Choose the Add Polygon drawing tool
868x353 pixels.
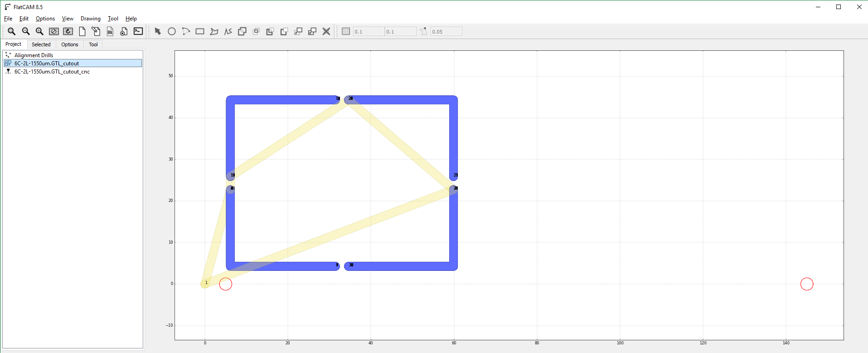(x=214, y=31)
